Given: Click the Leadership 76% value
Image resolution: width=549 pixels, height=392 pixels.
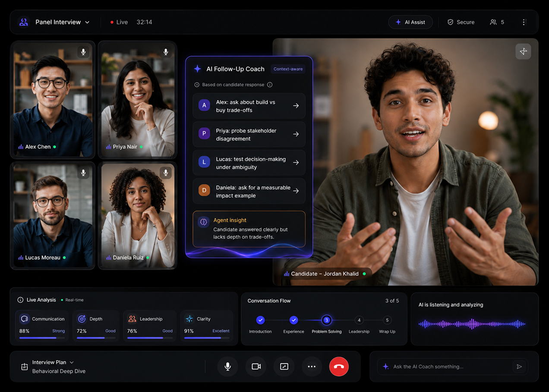Looking at the screenshot, I should pyautogui.click(x=132, y=331).
